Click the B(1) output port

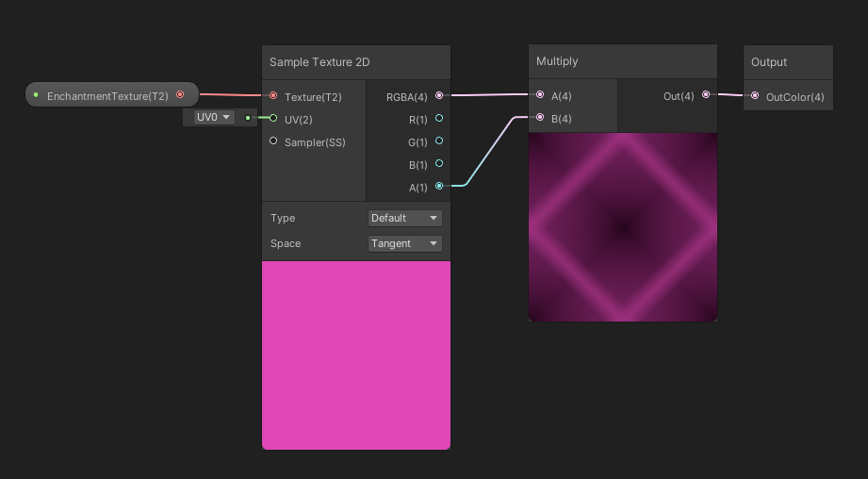tap(439, 164)
